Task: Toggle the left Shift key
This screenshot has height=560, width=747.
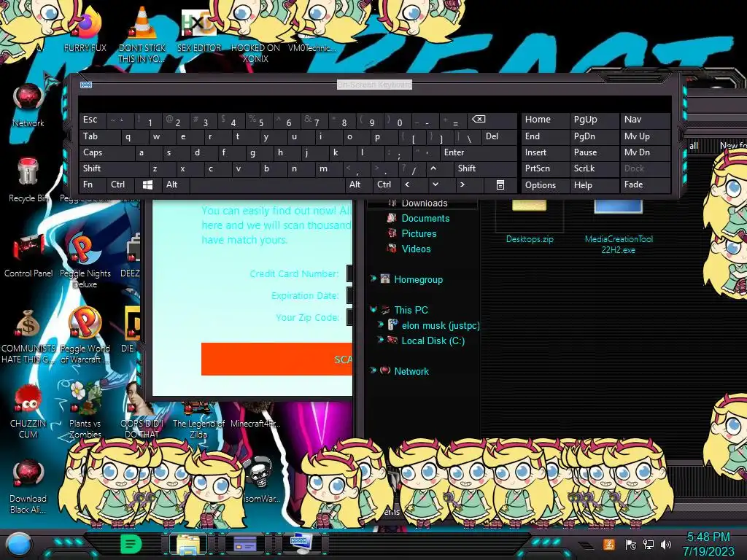Action: (x=113, y=168)
